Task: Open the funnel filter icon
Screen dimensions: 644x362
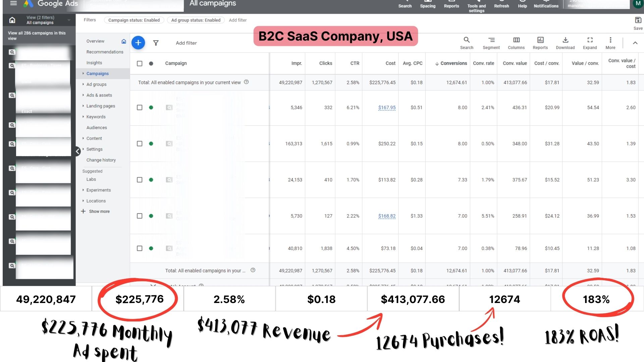Action: [x=156, y=43]
